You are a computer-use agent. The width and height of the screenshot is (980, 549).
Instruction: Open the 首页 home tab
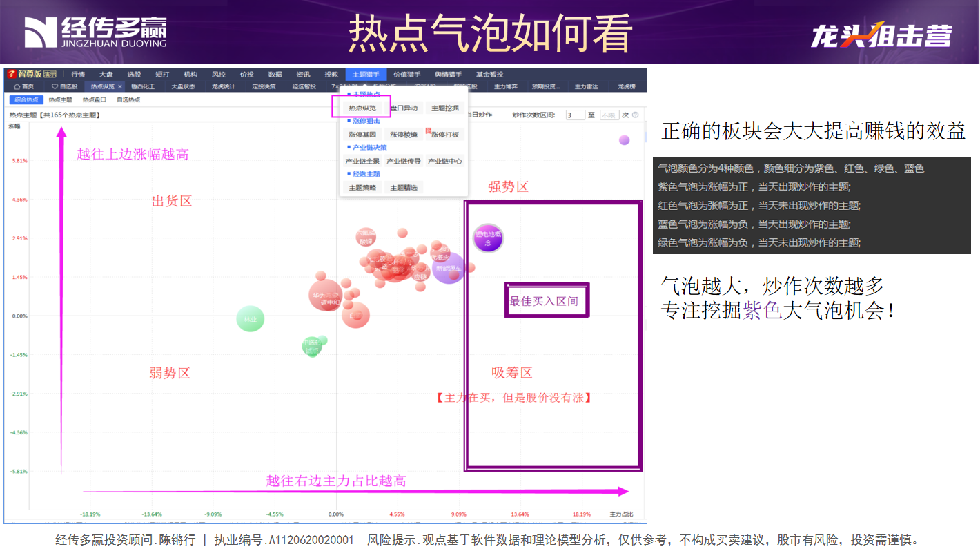click(x=23, y=86)
